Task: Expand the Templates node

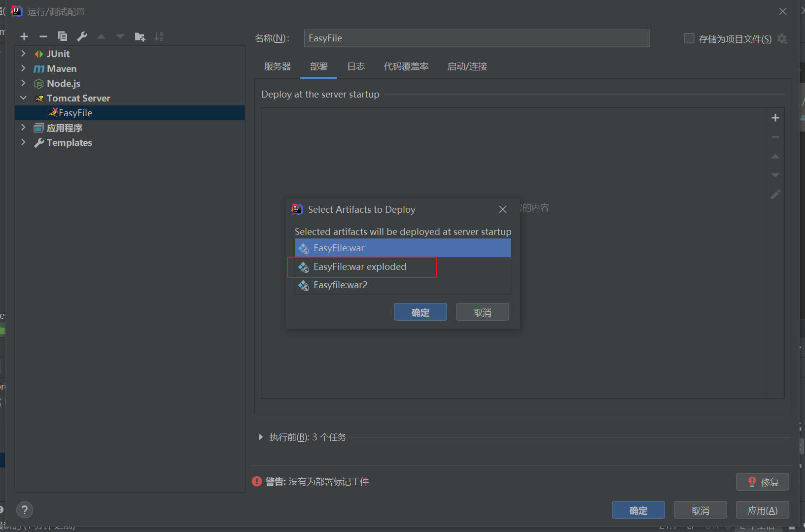Action: click(23, 142)
